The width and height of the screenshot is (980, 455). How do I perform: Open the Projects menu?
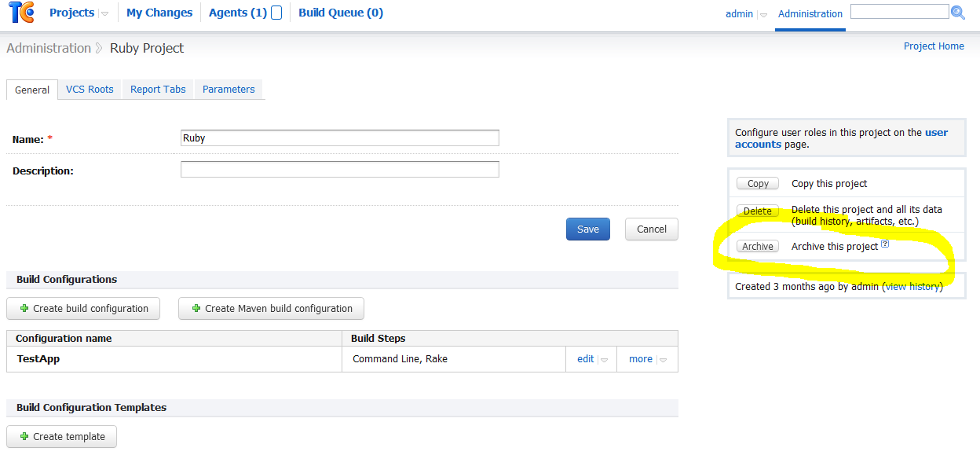[x=71, y=13]
